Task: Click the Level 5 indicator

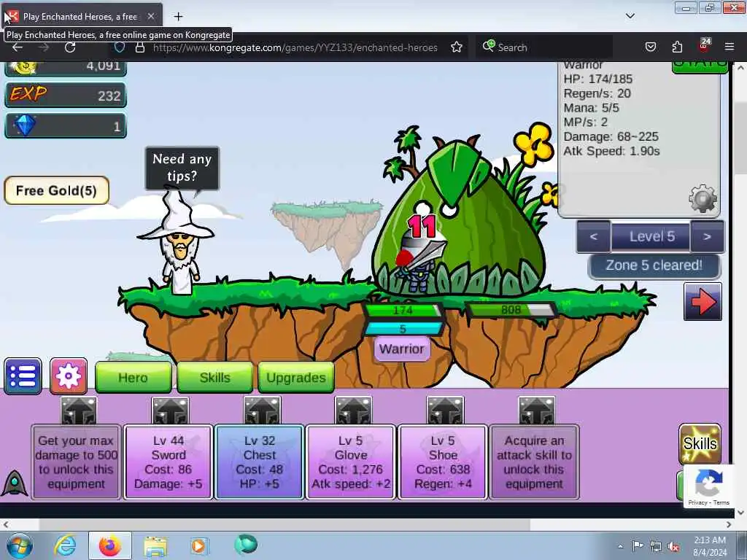Action: pyautogui.click(x=651, y=236)
